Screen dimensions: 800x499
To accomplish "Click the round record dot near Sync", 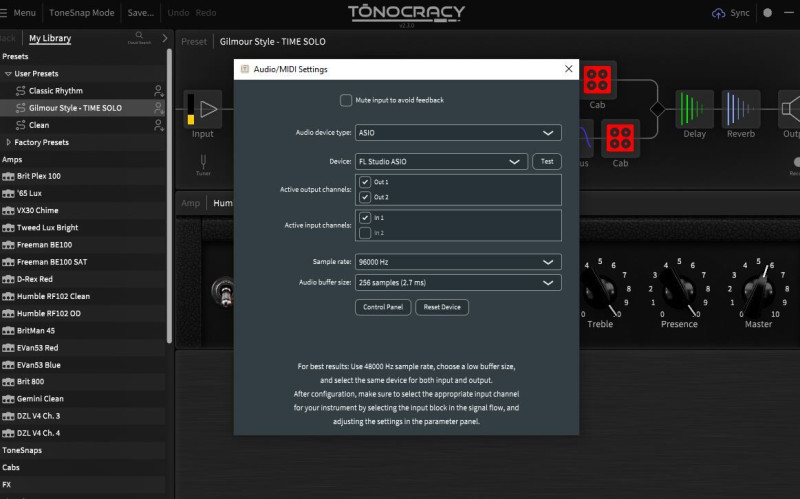I will [767, 13].
